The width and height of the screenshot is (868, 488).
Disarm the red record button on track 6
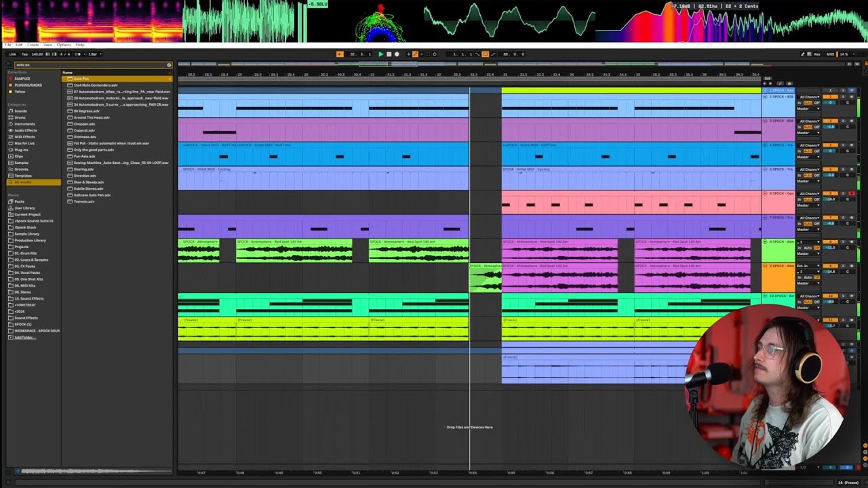852,193
